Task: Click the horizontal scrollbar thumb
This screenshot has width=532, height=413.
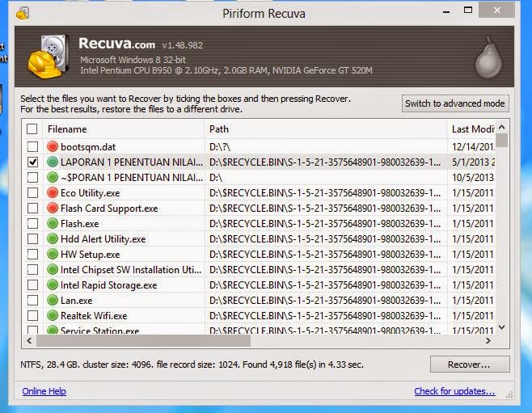Action: coord(143,341)
